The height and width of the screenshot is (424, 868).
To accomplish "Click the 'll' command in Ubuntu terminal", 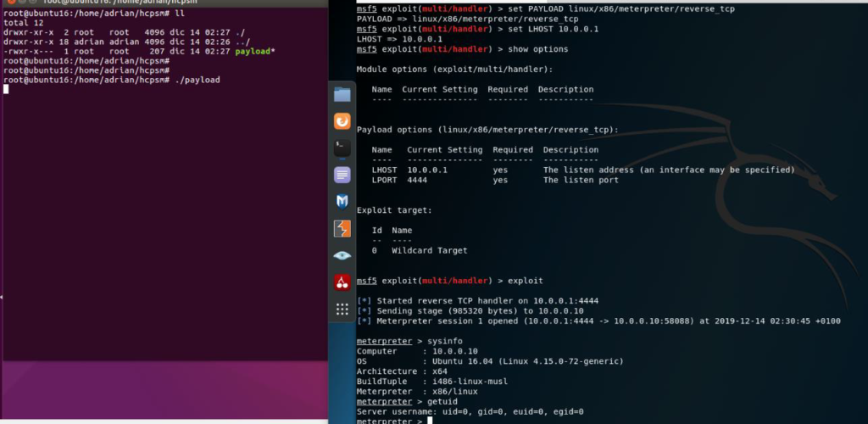I will tap(180, 14).
